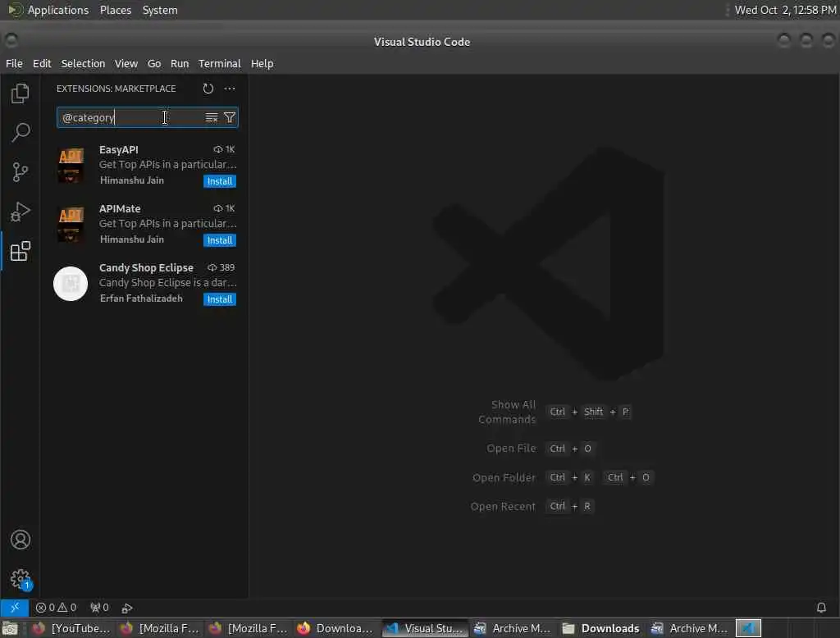The height and width of the screenshot is (638, 840).
Task: Open the Selection menu
Action: point(83,63)
